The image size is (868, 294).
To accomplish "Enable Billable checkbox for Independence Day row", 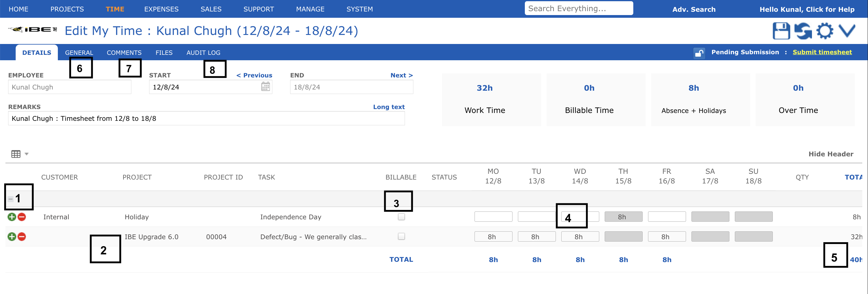I will pos(401,217).
